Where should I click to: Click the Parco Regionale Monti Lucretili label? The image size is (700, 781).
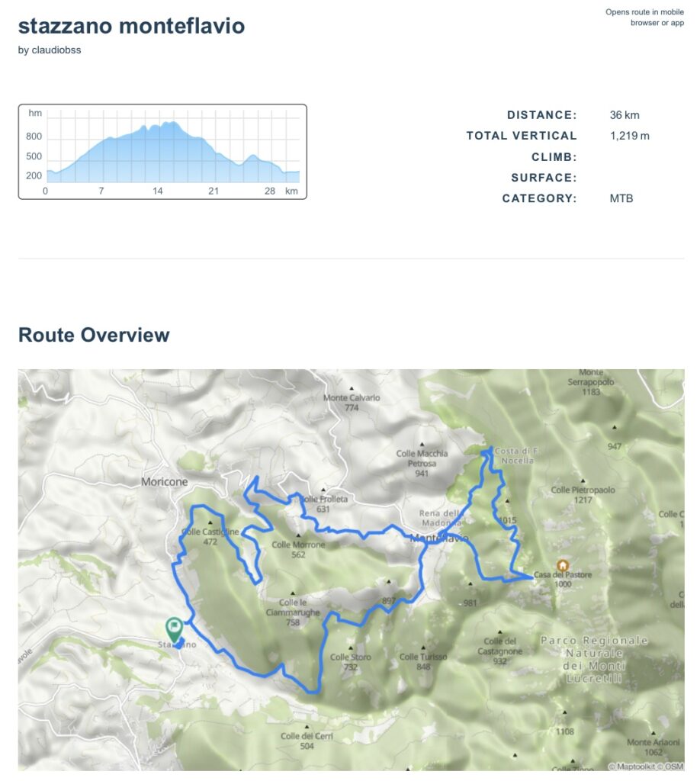click(594, 653)
